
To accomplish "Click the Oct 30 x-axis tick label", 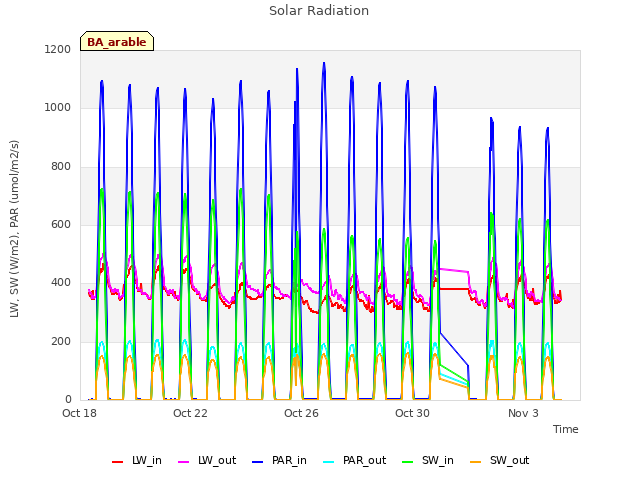I will click(x=412, y=413).
